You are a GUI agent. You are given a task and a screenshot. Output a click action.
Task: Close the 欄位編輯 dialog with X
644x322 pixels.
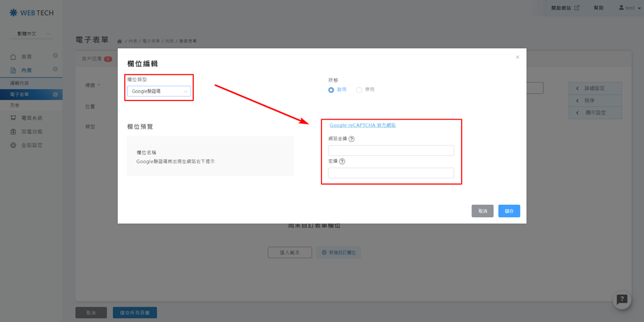coord(517,57)
